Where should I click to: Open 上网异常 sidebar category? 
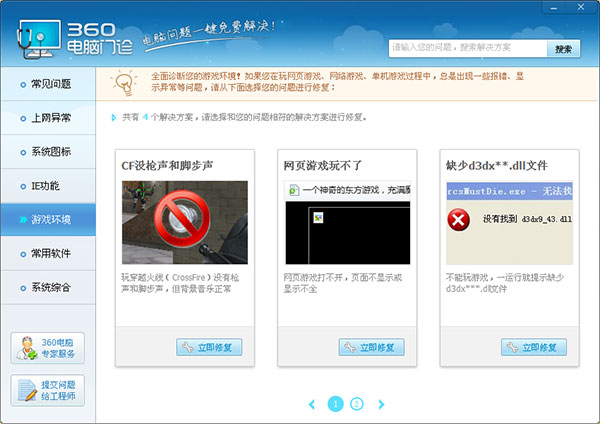tap(48, 118)
